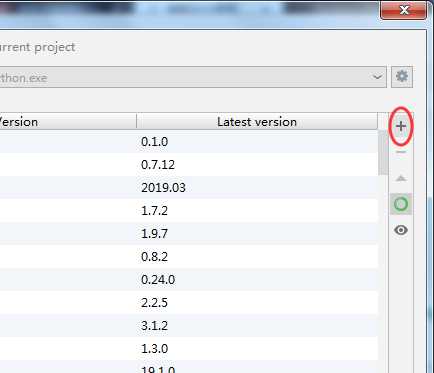Select the row with latest version 1.7.2
The width and height of the screenshot is (434, 373).
point(189,211)
